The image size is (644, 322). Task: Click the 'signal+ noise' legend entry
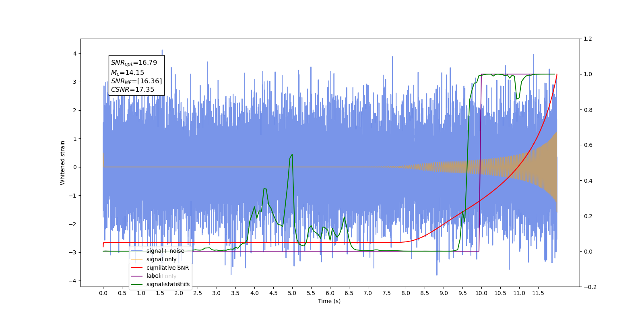pyautogui.click(x=165, y=251)
